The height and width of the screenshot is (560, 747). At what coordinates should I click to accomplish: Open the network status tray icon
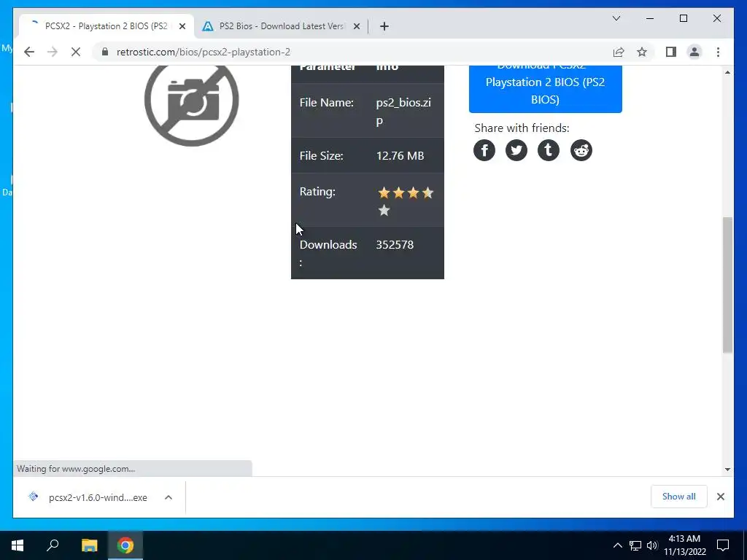click(x=635, y=545)
